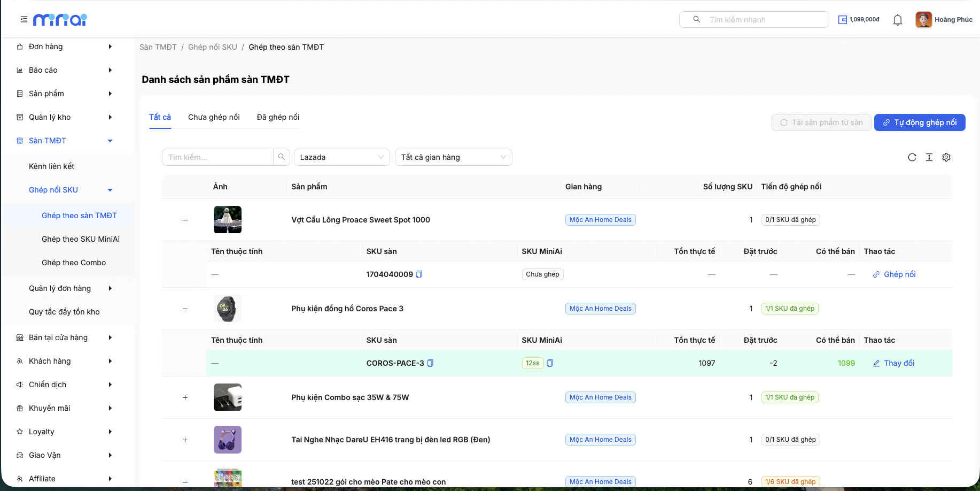The width and height of the screenshot is (980, 491).
Task: Open table column settings gear
Action: click(946, 157)
